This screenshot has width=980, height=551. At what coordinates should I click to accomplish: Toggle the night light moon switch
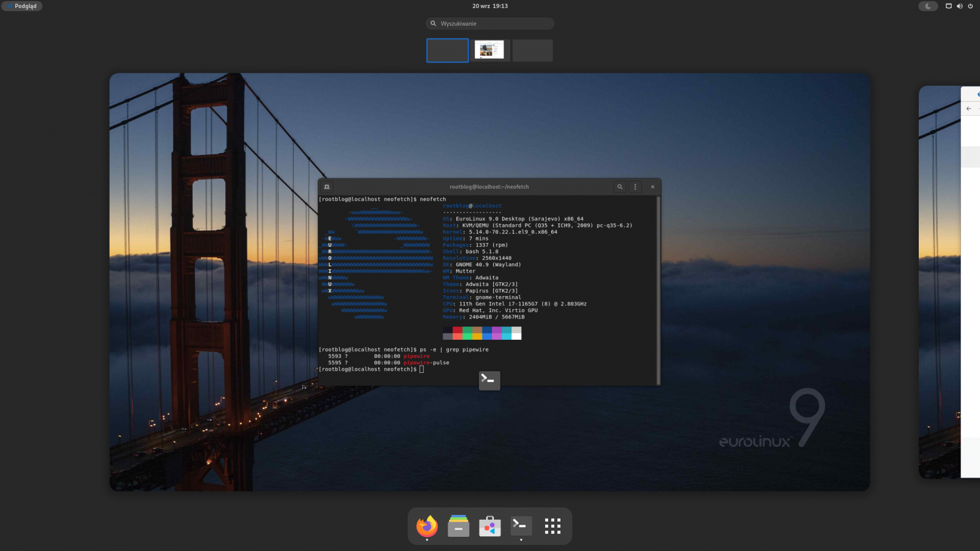(929, 6)
